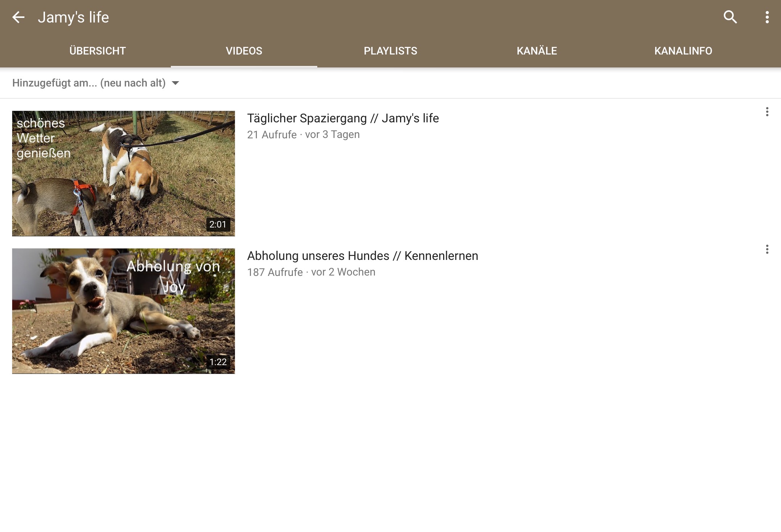This screenshot has height=532, width=781.
Task: Click the Jamy's life channel title
Action: [74, 17]
